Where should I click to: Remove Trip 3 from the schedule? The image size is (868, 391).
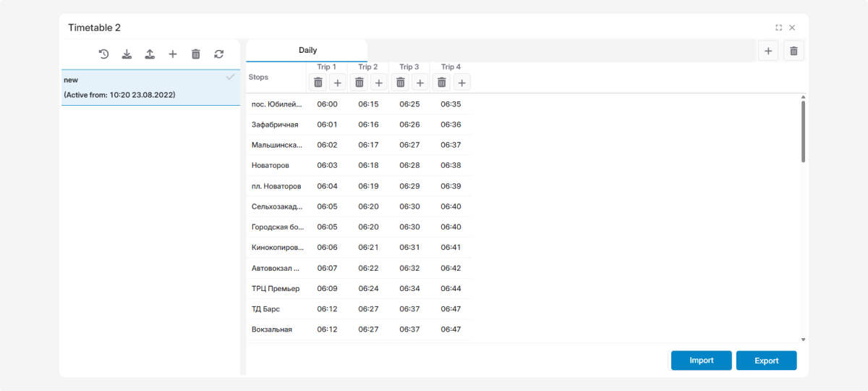[400, 83]
